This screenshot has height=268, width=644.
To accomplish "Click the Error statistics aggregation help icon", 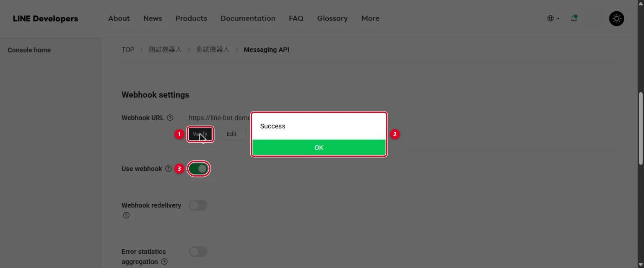I will pos(164,262).
